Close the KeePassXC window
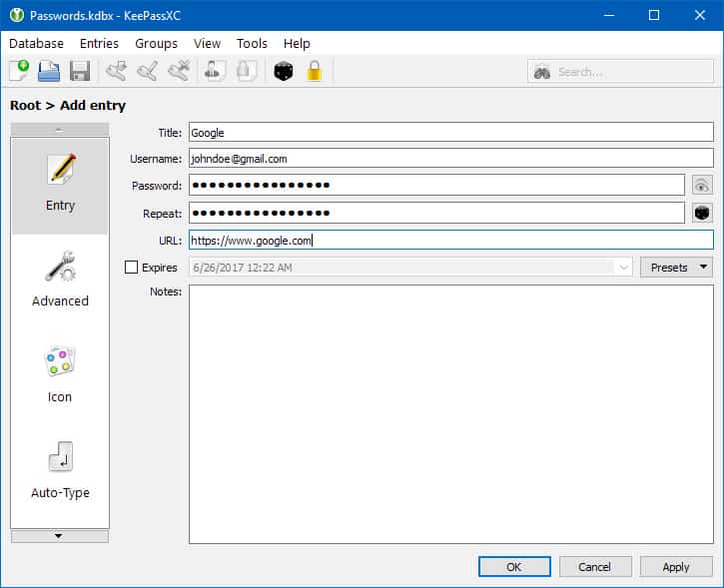The image size is (724, 588). pos(699,15)
